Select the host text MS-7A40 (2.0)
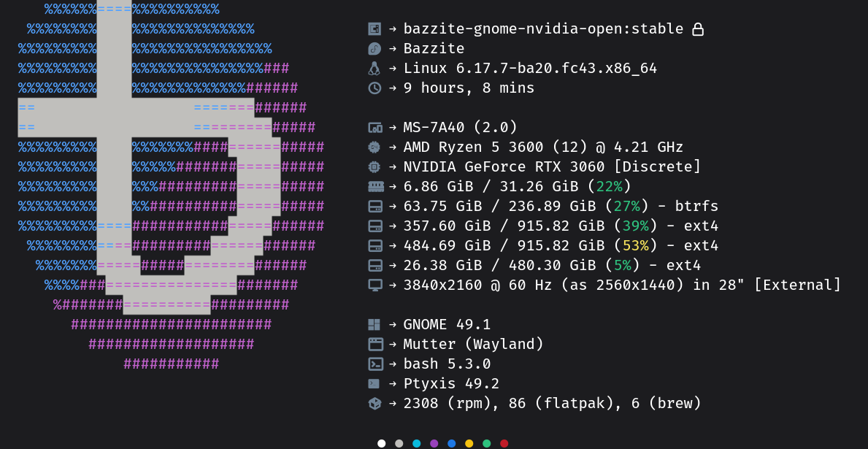Image resolution: width=868 pixels, height=449 pixels. (x=460, y=128)
